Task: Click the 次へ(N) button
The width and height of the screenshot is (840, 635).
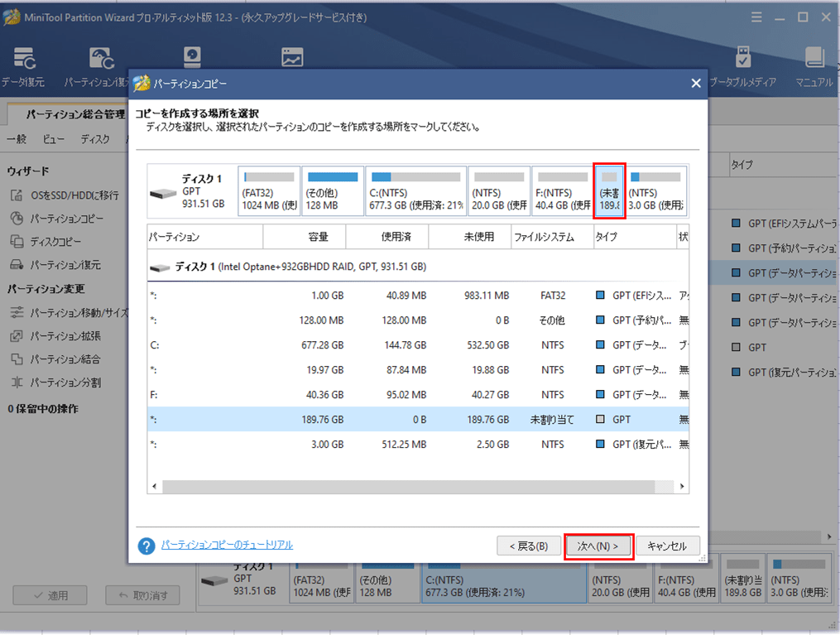Action: [598, 546]
